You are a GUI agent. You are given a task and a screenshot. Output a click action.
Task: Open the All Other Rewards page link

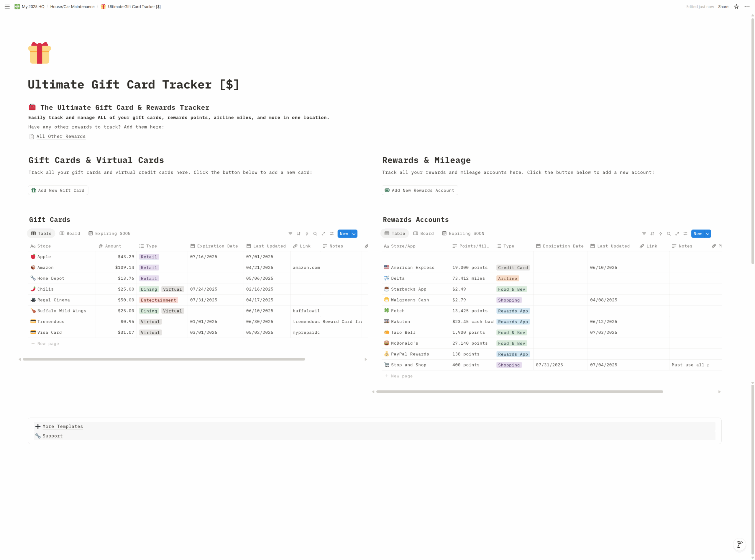[x=58, y=136]
